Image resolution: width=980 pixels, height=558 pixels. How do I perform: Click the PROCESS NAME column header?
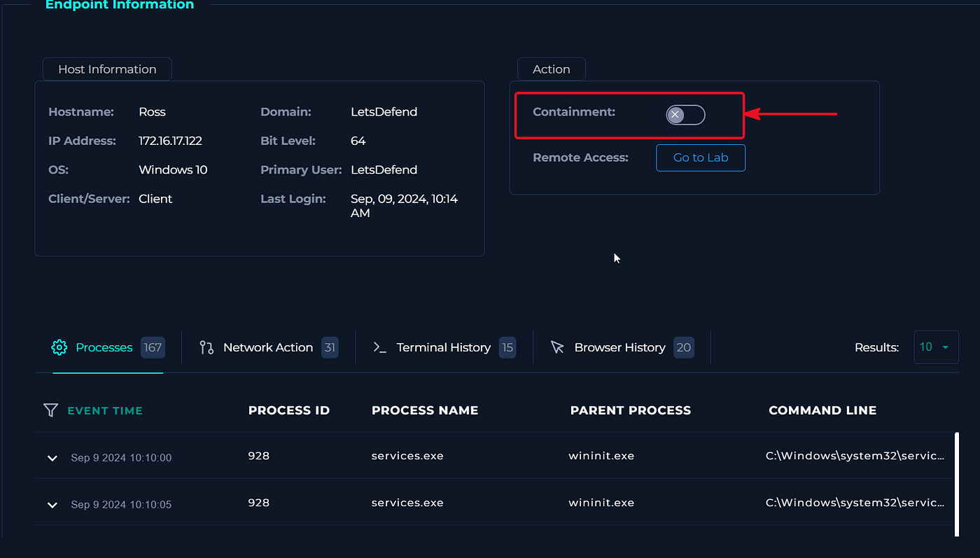(x=425, y=410)
